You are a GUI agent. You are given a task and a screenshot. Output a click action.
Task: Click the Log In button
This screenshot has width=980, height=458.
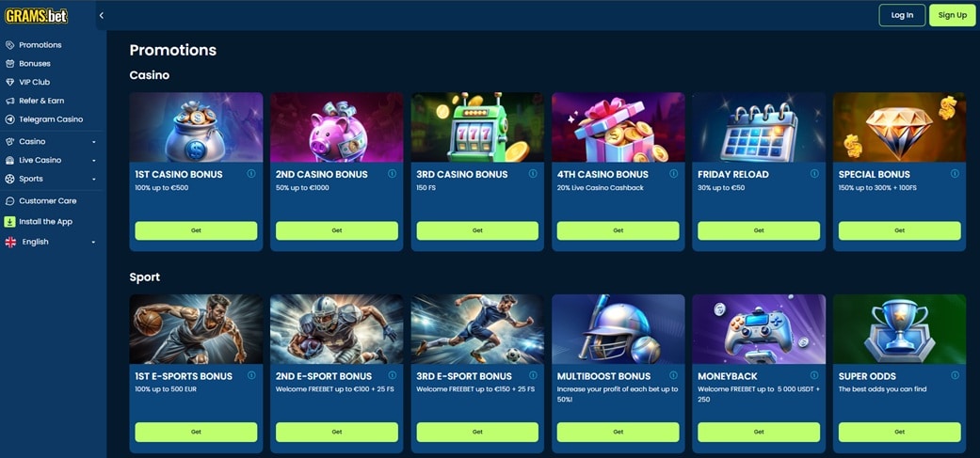point(902,15)
